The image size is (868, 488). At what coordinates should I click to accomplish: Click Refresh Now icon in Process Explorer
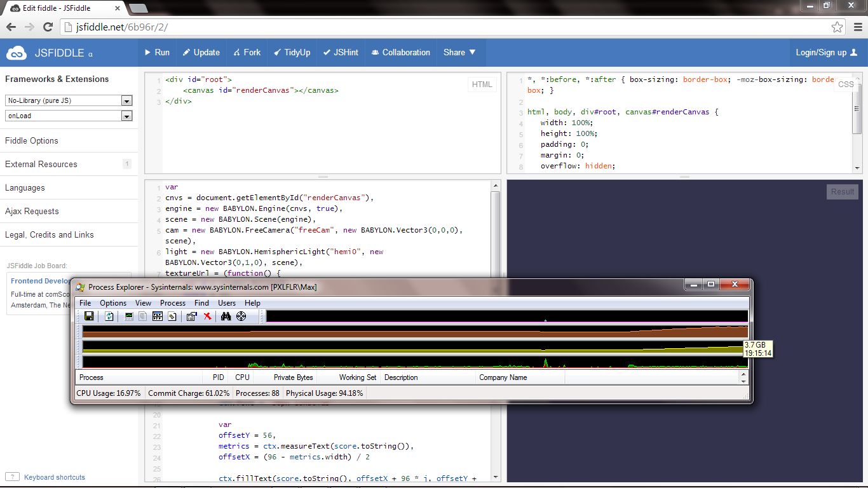[x=109, y=316]
